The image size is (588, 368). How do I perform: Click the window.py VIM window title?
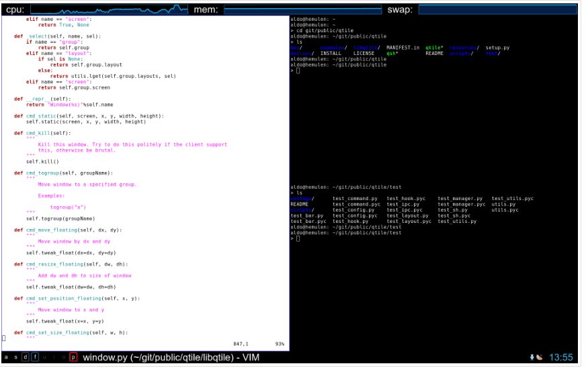pyautogui.click(x=171, y=357)
